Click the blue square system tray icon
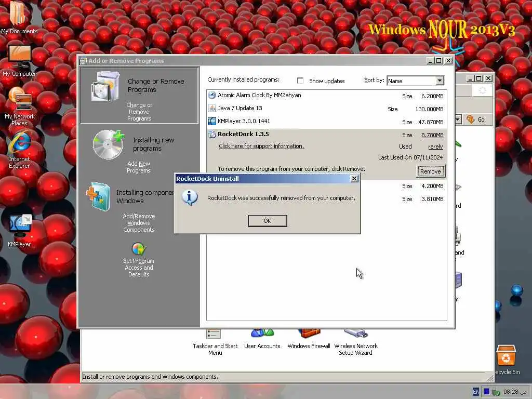This screenshot has width=532, height=399. pos(486,392)
